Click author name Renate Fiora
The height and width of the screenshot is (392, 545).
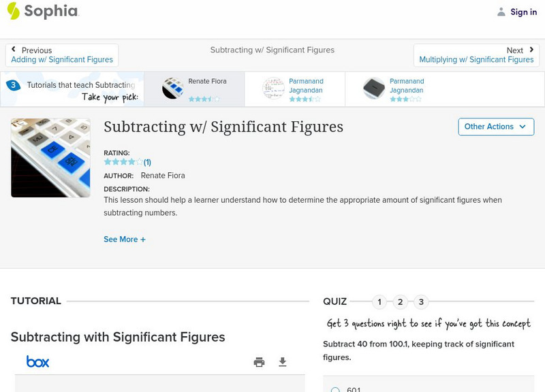(x=163, y=176)
